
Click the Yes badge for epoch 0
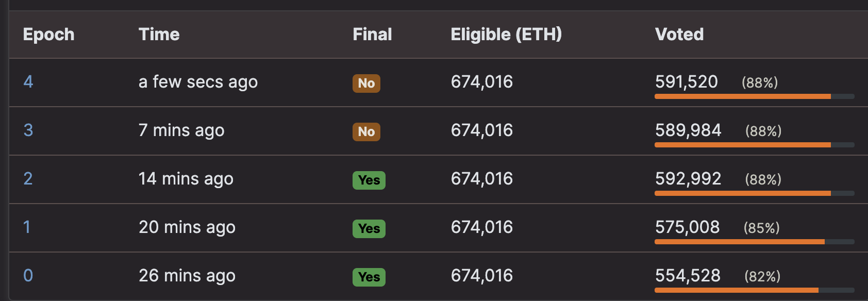pos(369,277)
